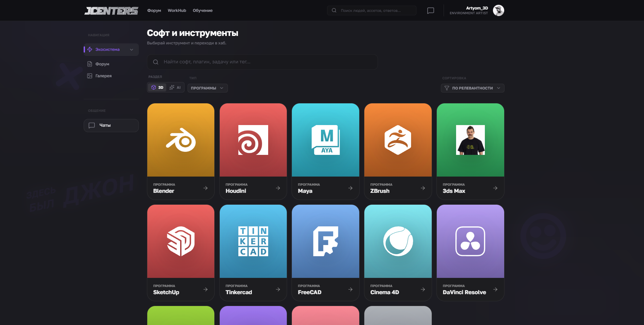This screenshot has width=644, height=325.
Task: Open the Tinkercad logo tile
Action: [x=253, y=241]
